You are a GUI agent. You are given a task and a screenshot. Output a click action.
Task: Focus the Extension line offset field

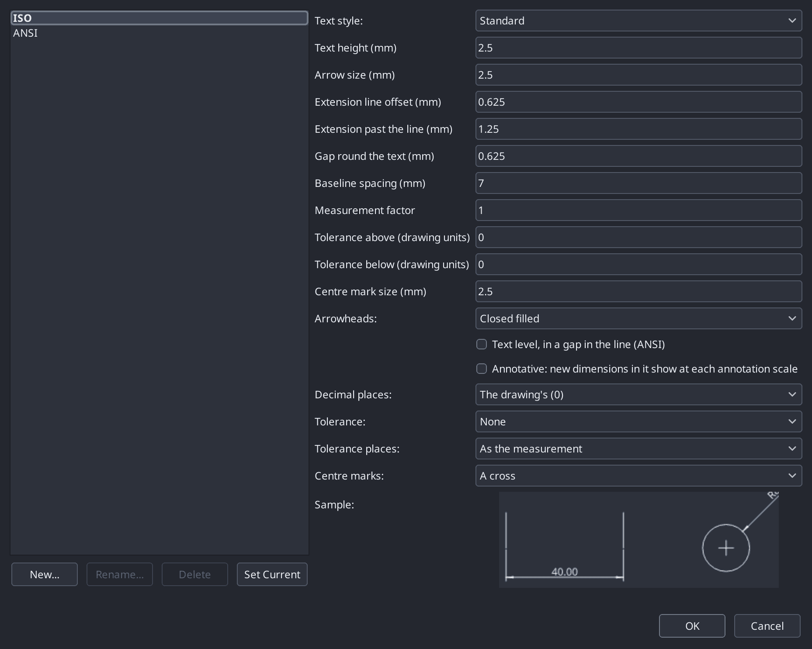(x=638, y=102)
